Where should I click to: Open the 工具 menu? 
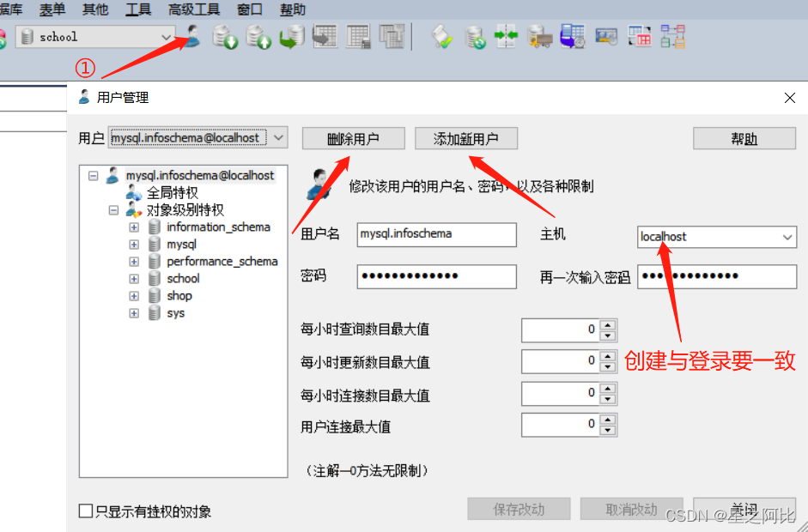(138, 9)
